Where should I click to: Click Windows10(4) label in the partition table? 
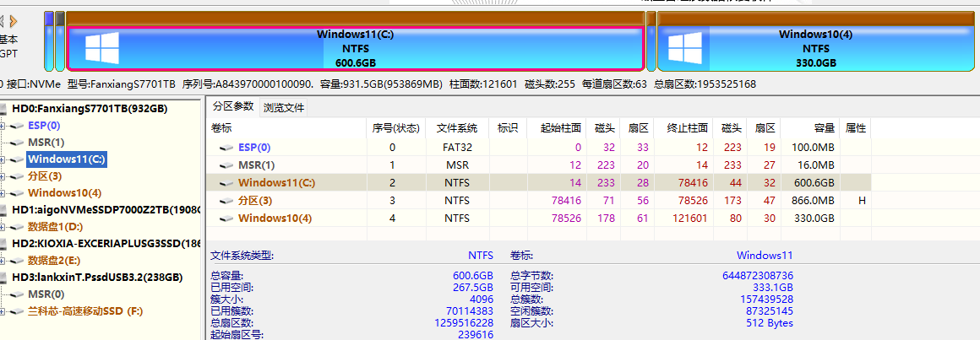(275, 219)
